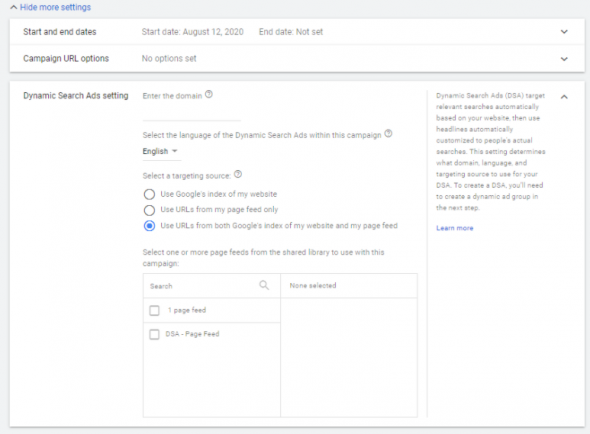Viewport: 590px width, 434px height.
Task: Expand the Start and end dates section
Action: pyautogui.click(x=564, y=32)
